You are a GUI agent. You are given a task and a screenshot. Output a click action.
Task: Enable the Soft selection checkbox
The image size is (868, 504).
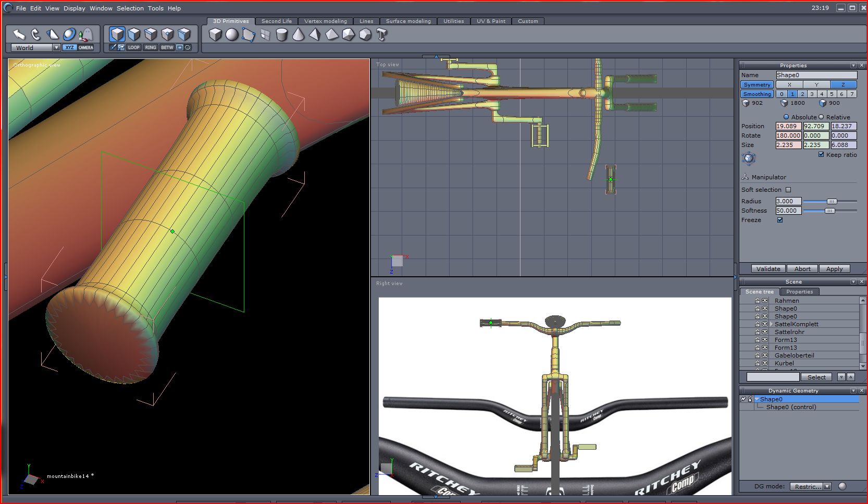788,190
